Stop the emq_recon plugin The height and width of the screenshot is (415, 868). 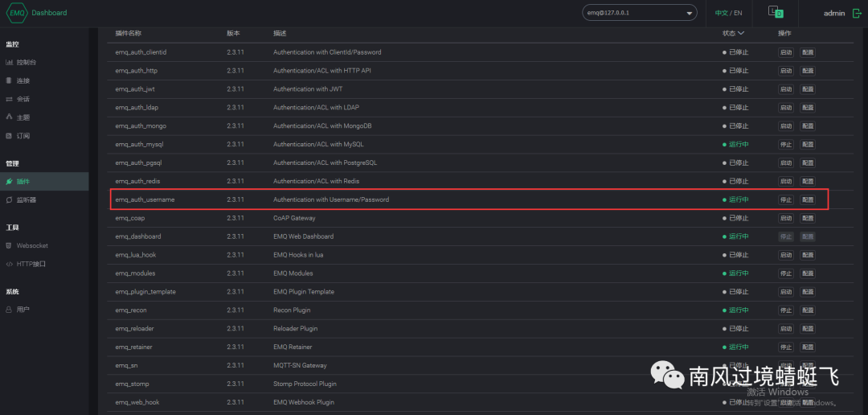coord(785,310)
